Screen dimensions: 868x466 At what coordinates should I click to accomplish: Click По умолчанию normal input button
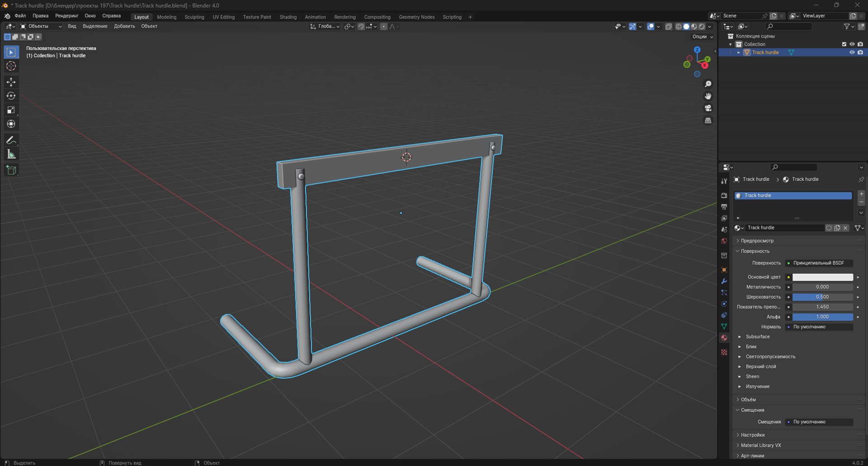[x=819, y=327]
